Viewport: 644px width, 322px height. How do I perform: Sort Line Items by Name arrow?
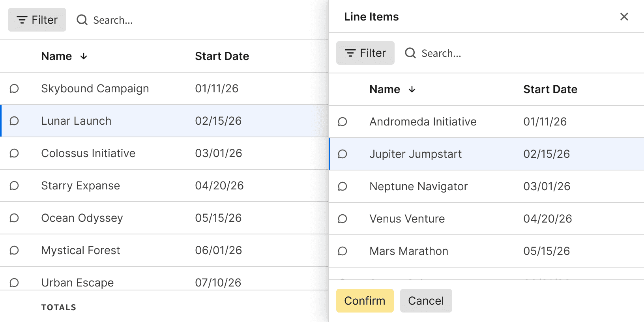point(412,90)
